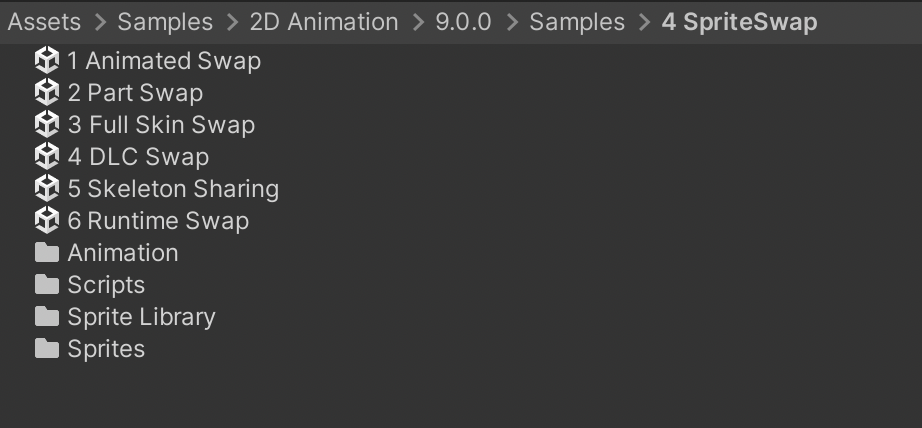This screenshot has height=428, width=922.
Task: Click the chevron after 2D Animation
Action: tap(417, 22)
